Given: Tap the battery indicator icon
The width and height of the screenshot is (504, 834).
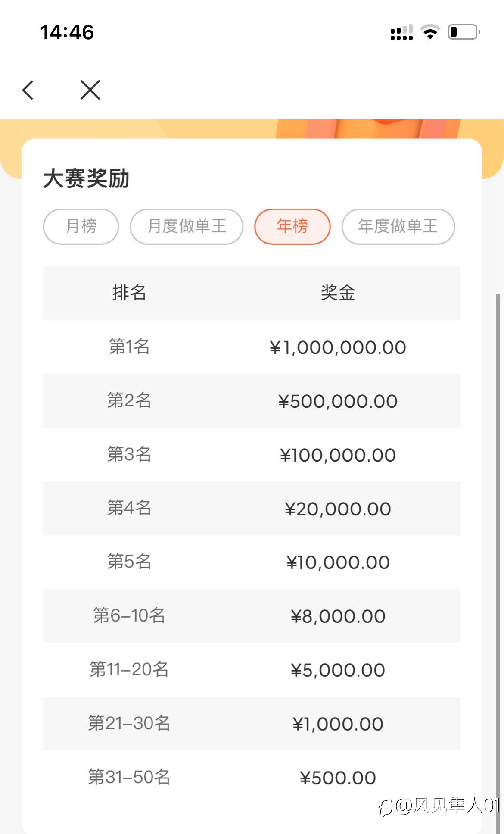Looking at the screenshot, I should tap(464, 32).
